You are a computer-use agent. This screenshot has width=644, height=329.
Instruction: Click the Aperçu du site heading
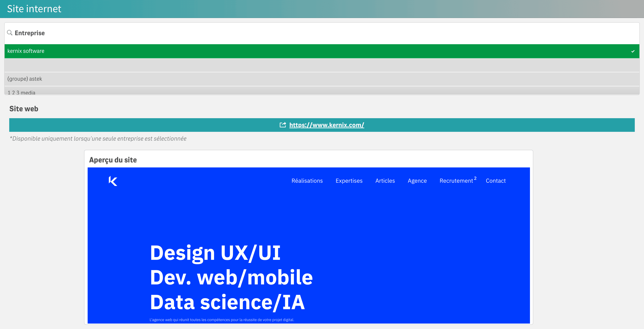click(x=113, y=160)
